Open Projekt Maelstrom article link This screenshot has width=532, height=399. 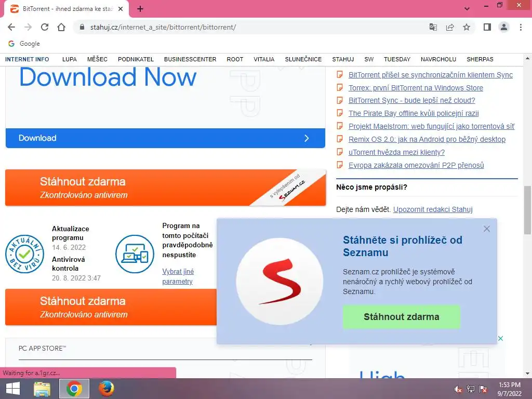coord(431,126)
